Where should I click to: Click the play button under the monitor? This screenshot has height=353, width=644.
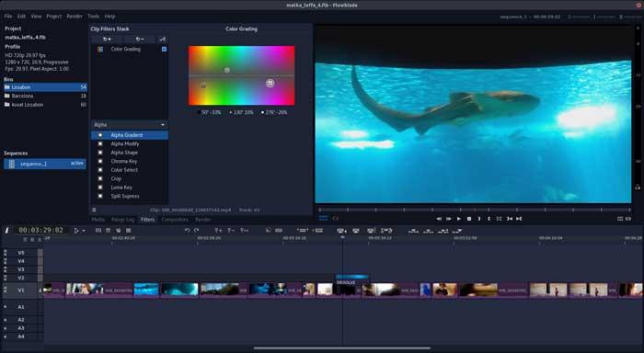coord(459,219)
